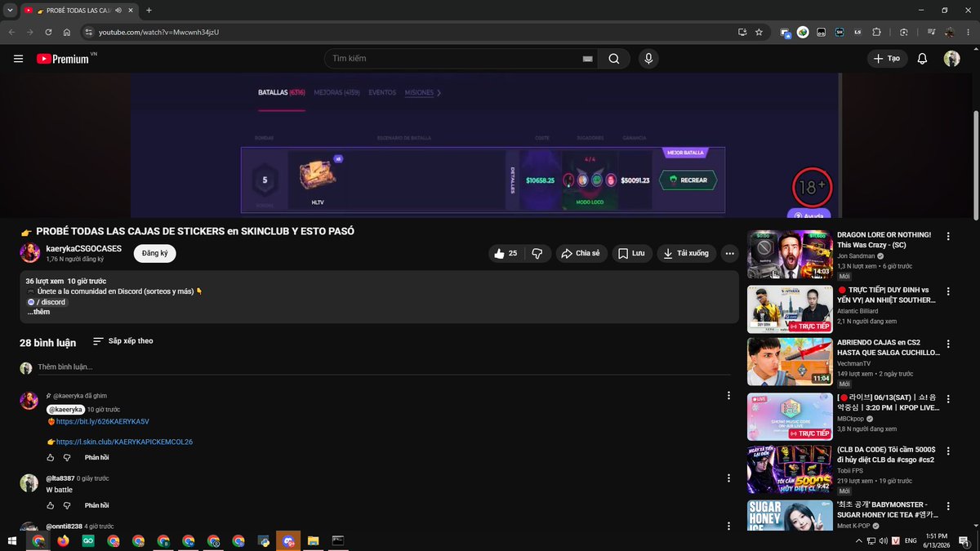The image size is (980, 551).
Task: Click the Chia sẻ share button
Action: pos(580,253)
